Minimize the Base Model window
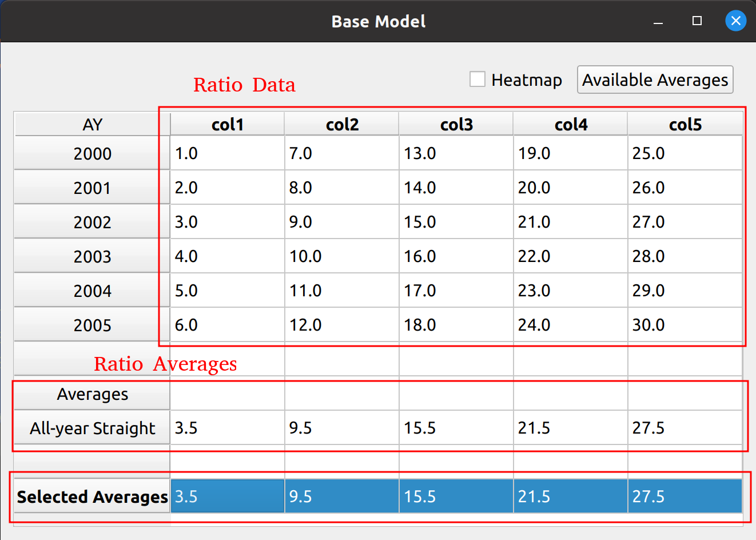Screen dimensions: 756x540 [x=658, y=22]
